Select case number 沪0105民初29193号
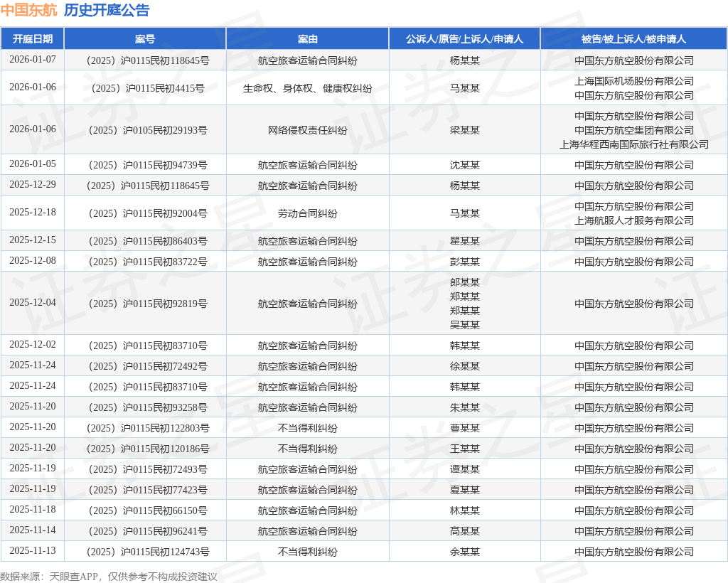 [148, 130]
